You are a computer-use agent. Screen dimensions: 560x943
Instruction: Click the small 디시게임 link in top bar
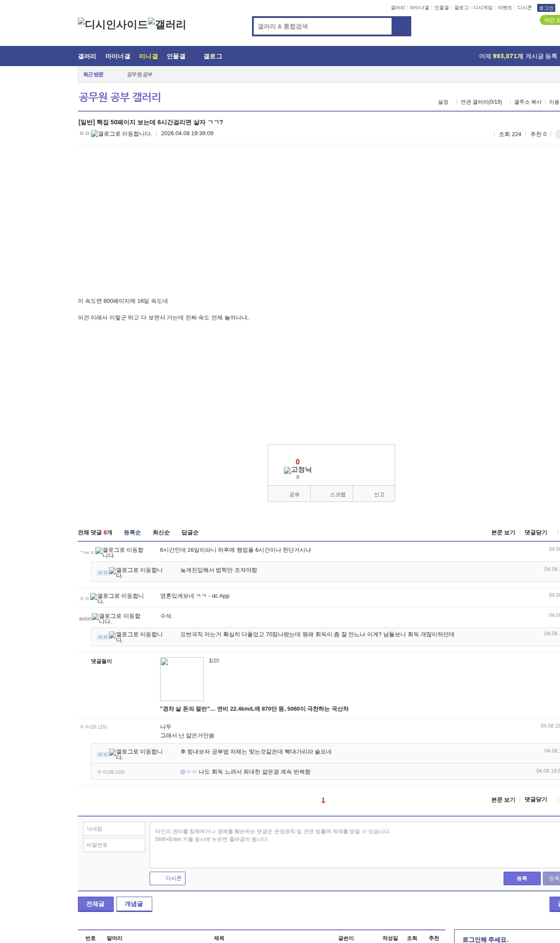tap(483, 8)
